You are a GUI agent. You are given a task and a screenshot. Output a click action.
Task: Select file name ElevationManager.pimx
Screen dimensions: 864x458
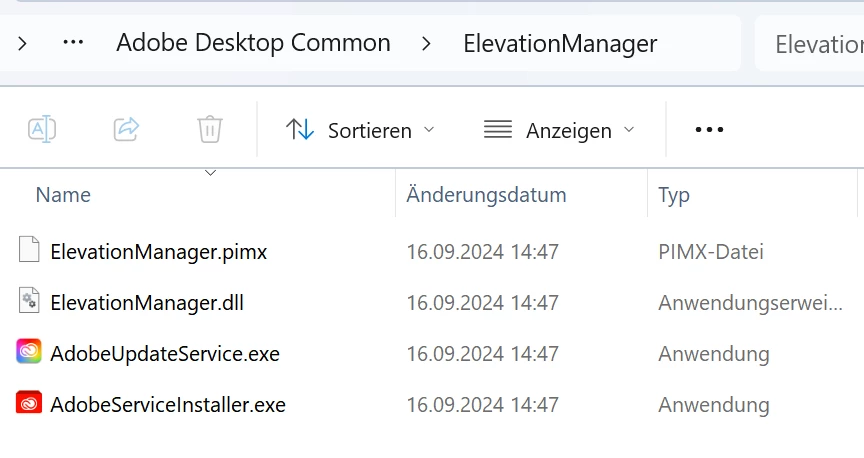[159, 252]
